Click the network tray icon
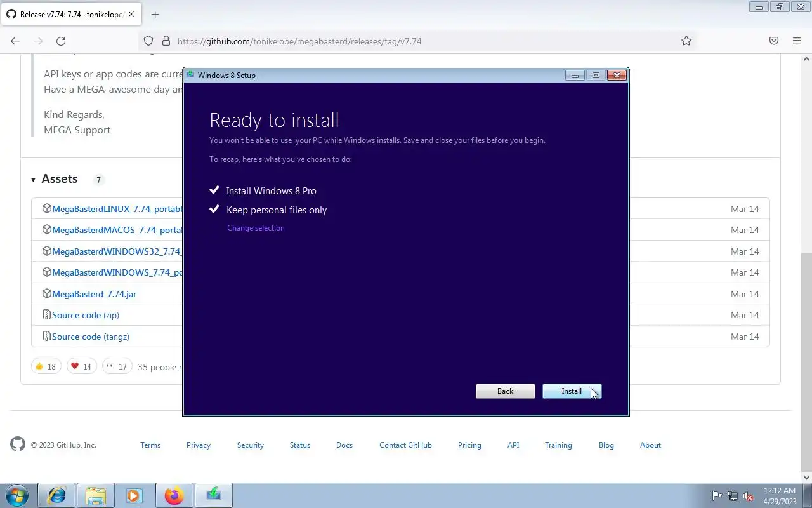Screen dimensions: 812x508 point(733,496)
